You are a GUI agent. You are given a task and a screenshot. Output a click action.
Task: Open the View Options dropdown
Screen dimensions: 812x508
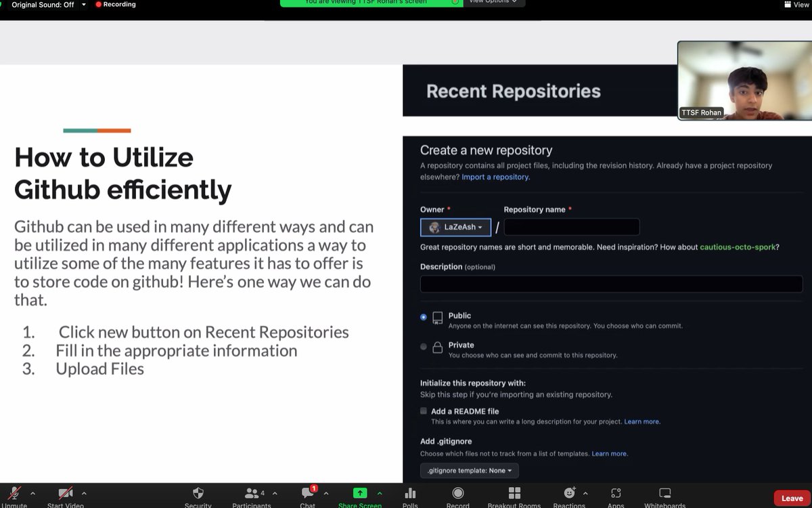pos(493,2)
